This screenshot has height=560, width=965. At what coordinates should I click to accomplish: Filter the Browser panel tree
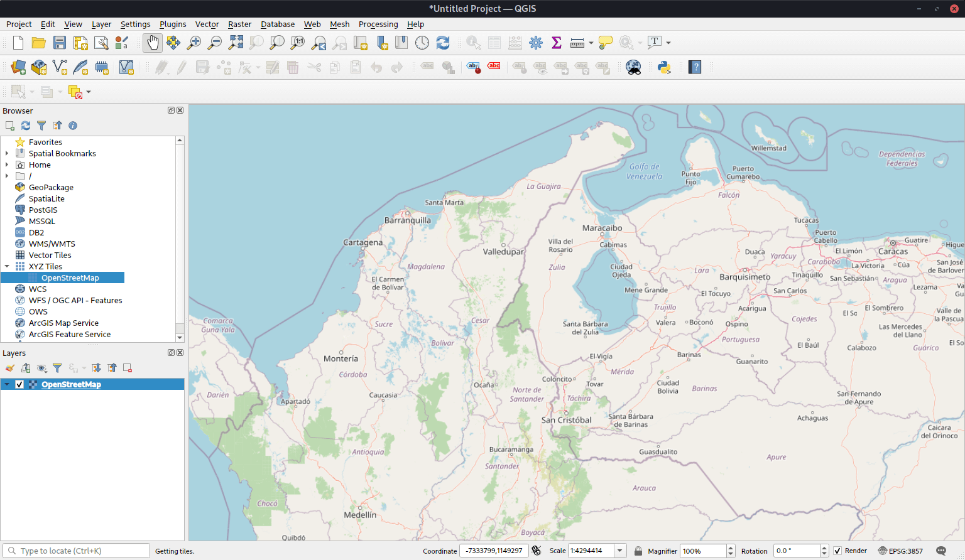click(41, 126)
